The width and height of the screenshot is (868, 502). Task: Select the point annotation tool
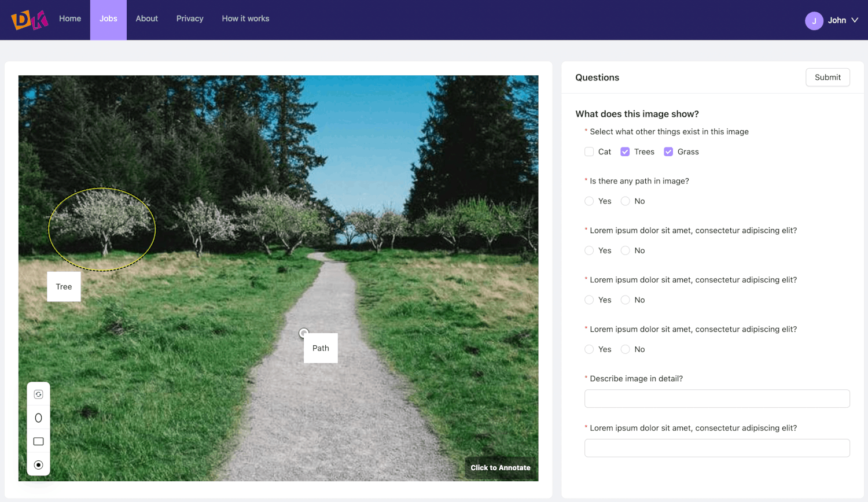pyautogui.click(x=39, y=465)
